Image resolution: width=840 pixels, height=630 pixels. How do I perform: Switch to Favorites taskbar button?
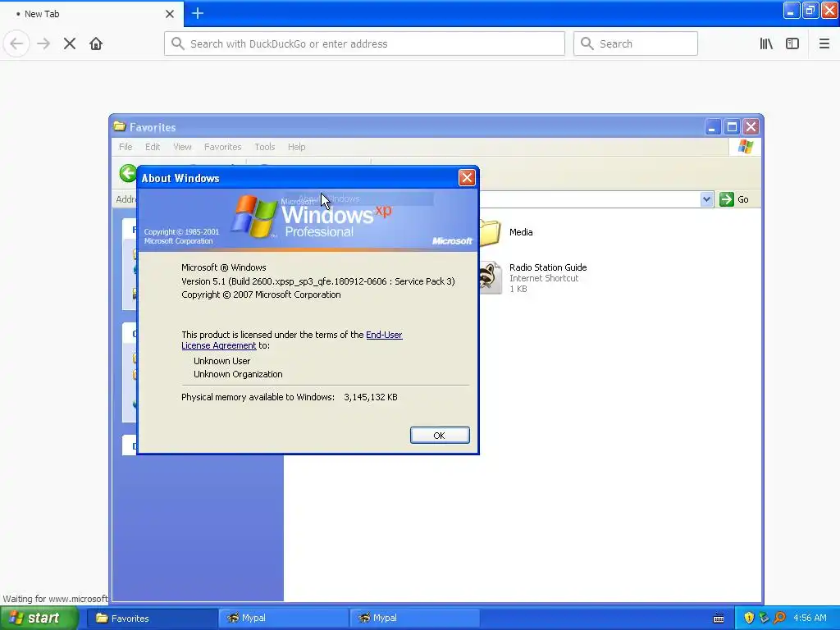152,619
